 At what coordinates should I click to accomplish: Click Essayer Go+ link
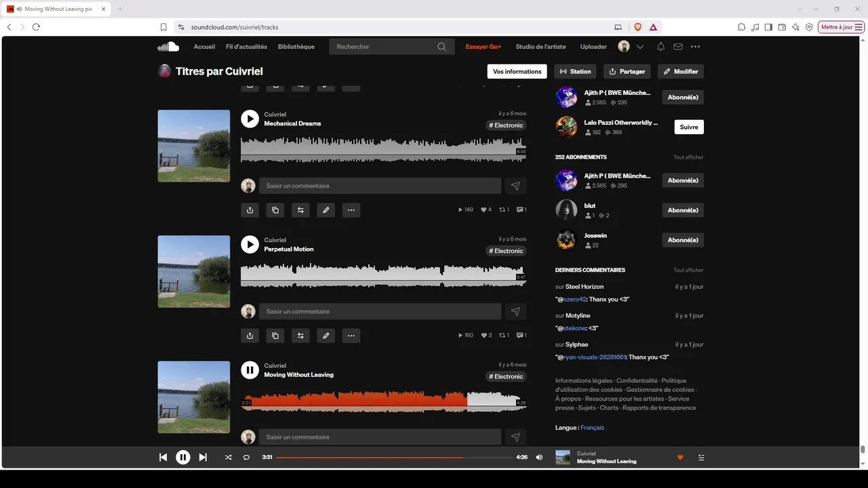(x=484, y=47)
